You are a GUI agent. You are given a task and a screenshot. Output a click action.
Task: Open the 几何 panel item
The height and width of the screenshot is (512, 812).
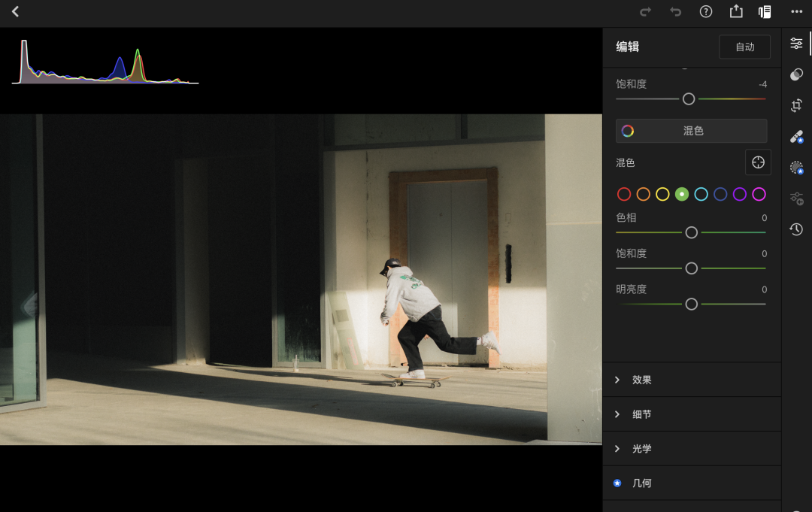[641, 483]
